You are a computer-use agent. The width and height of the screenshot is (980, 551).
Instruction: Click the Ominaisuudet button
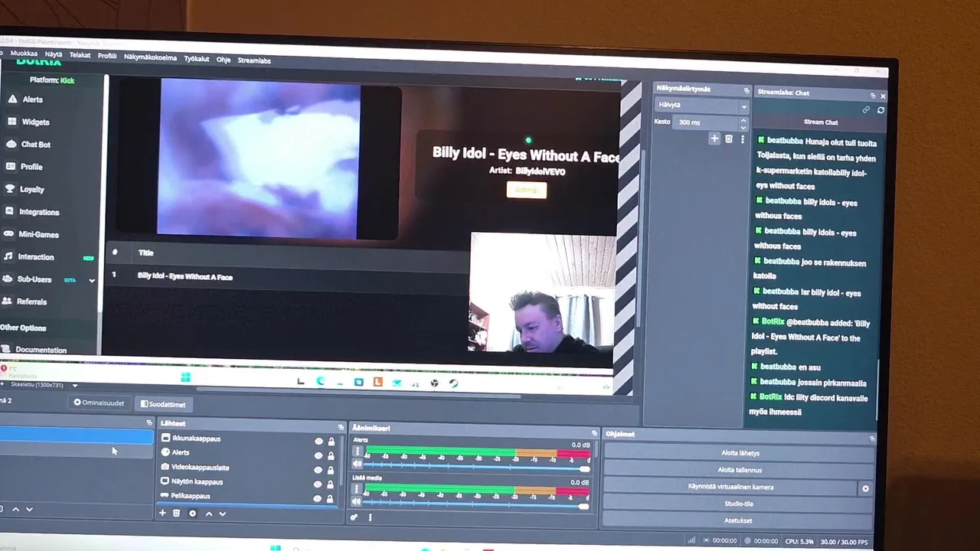click(x=99, y=403)
